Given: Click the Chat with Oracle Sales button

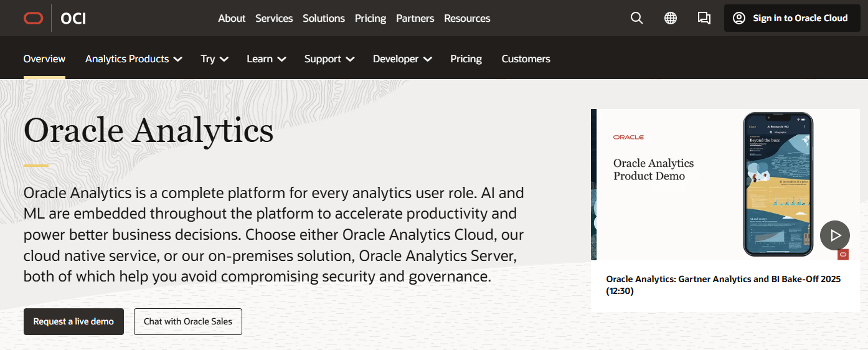Looking at the screenshot, I should click(x=188, y=321).
